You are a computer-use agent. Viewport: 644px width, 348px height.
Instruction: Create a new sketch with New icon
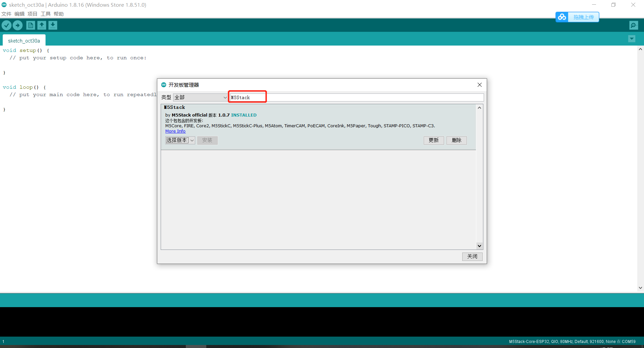(x=31, y=25)
